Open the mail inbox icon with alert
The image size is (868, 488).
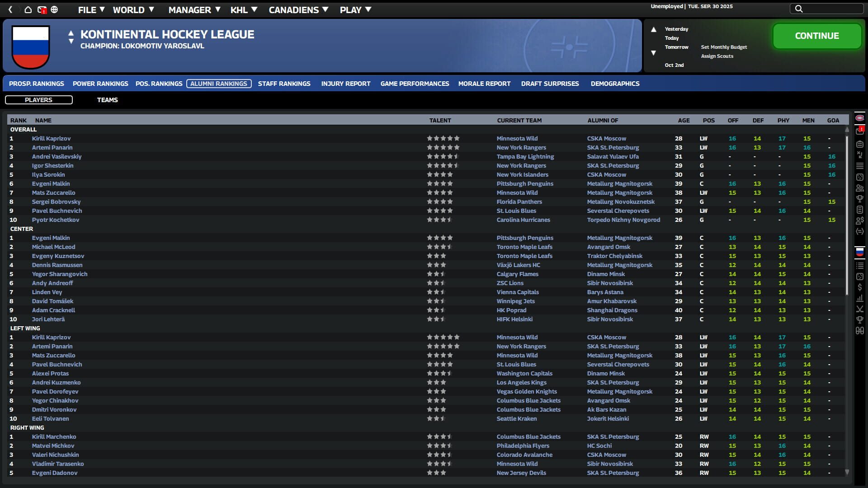click(42, 9)
